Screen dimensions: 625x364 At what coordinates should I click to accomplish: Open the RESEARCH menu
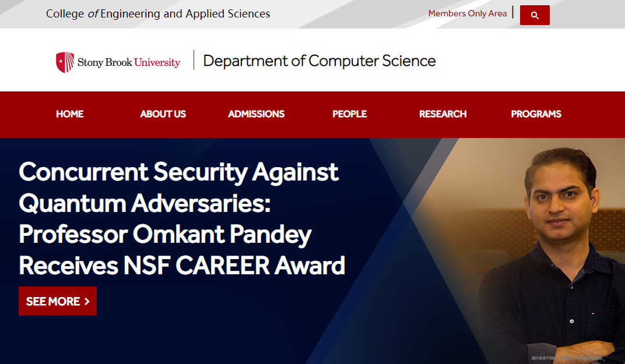(443, 114)
